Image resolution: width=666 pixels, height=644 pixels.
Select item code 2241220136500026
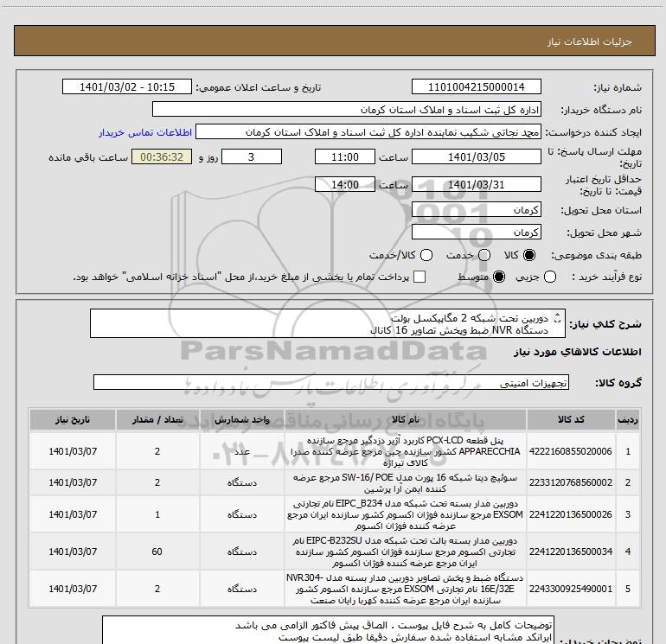point(571,514)
